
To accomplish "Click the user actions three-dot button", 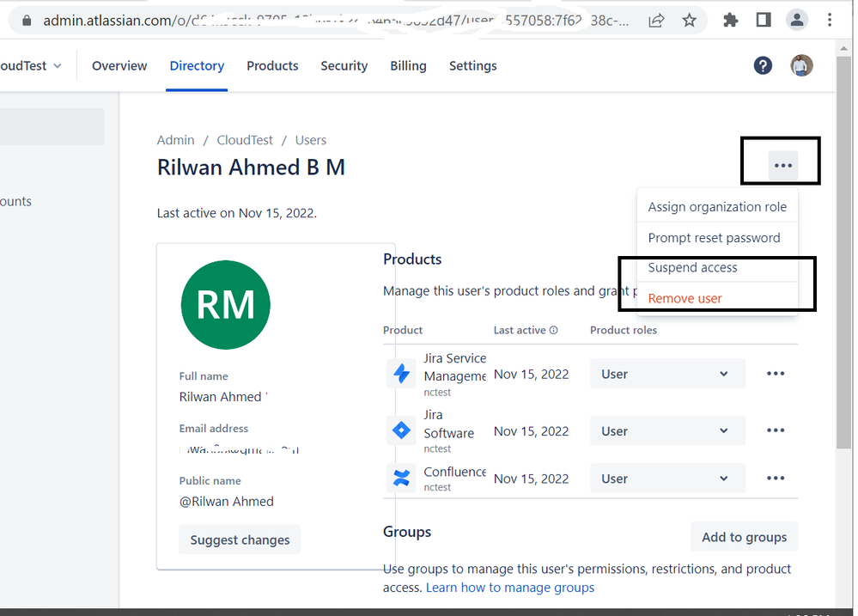I will pos(783,165).
